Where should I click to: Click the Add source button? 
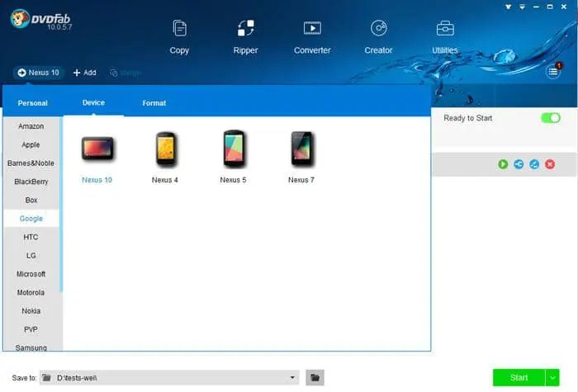85,73
